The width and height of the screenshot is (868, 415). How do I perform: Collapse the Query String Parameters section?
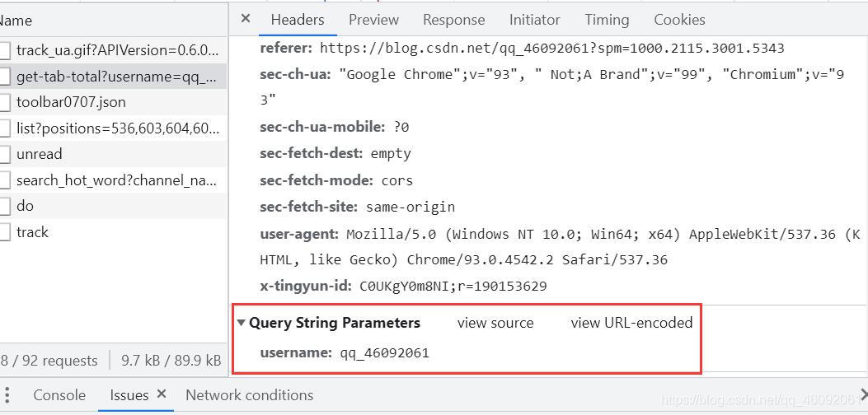241,323
